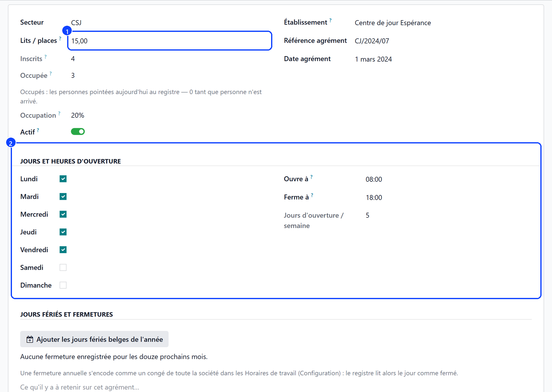Click the Référence agrément value CJ/2024/07
The height and width of the screenshot is (392, 552).
click(x=372, y=41)
